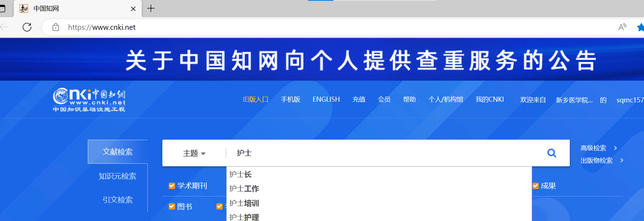The width and height of the screenshot is (644, 221).
Task: Uncheck the 成果 checkbox
Action: [x=536, y=186]
